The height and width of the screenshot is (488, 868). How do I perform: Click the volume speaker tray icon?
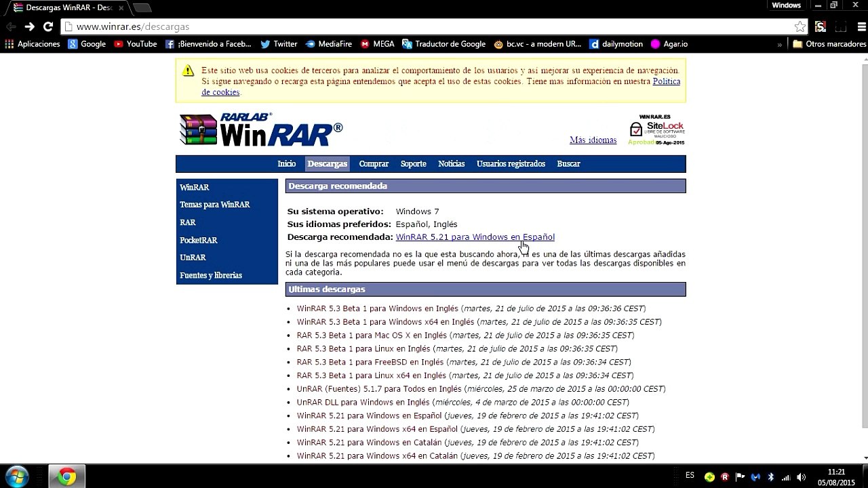coord(802,476)
